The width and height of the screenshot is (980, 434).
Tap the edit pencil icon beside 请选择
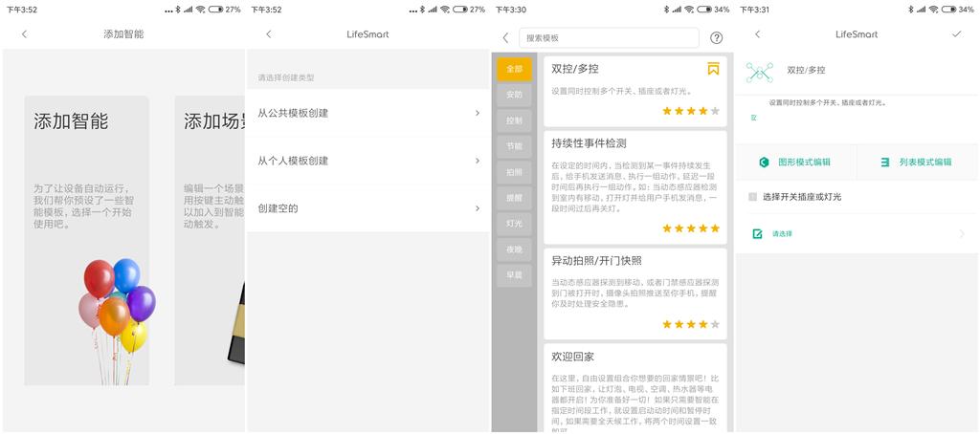tap(758, 233)
